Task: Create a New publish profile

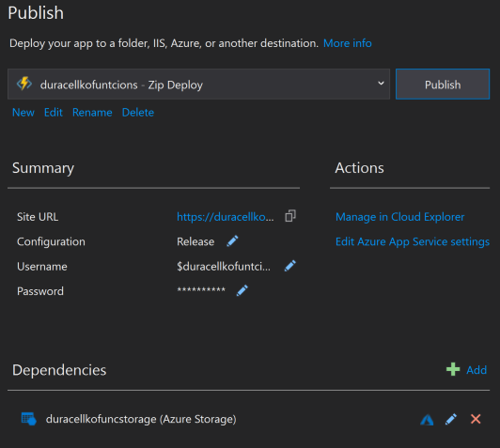Action: 23,113
